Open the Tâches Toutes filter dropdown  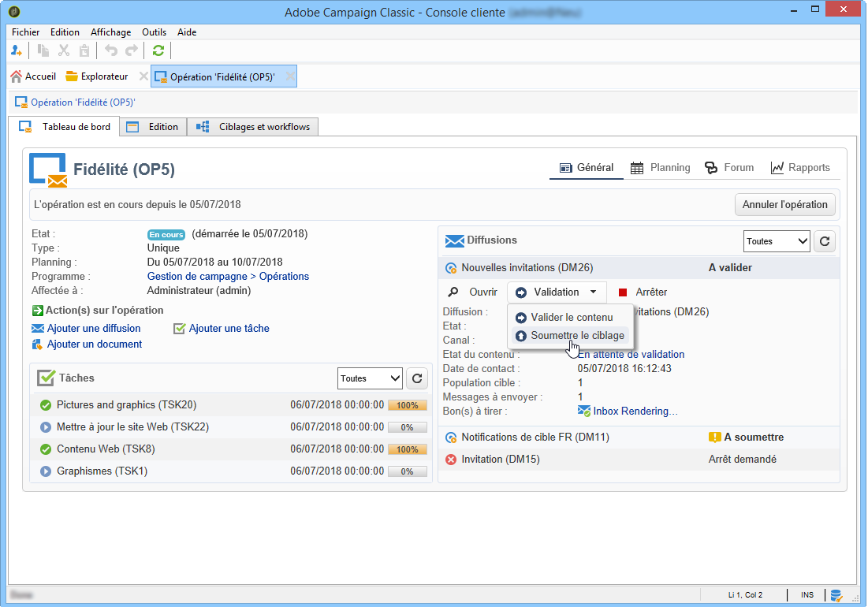(x=370, y=378)
